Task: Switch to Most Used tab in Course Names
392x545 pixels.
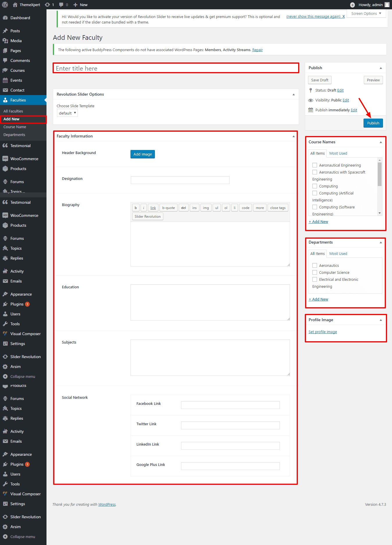Action: [x=338, y=153]
